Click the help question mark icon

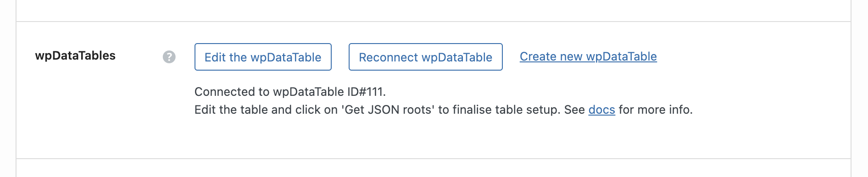pos(169,57)
